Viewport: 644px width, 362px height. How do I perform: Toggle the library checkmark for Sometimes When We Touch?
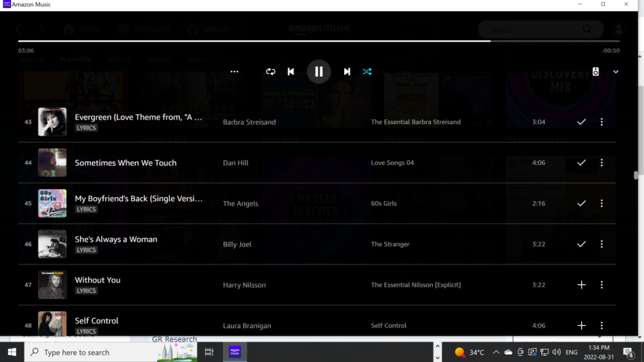click(x=582, y=163)
